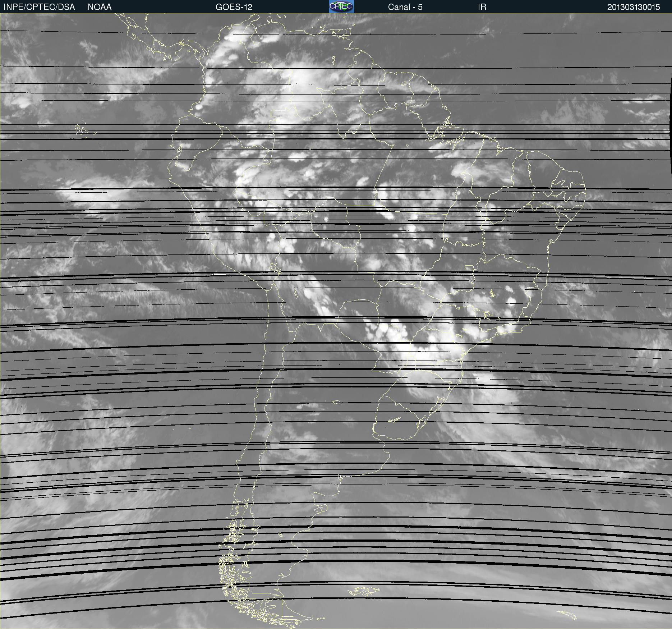672x629 pixels.
Task: Click the INPE/CPTEC/DSA header text
Action: tap(39, 7)
